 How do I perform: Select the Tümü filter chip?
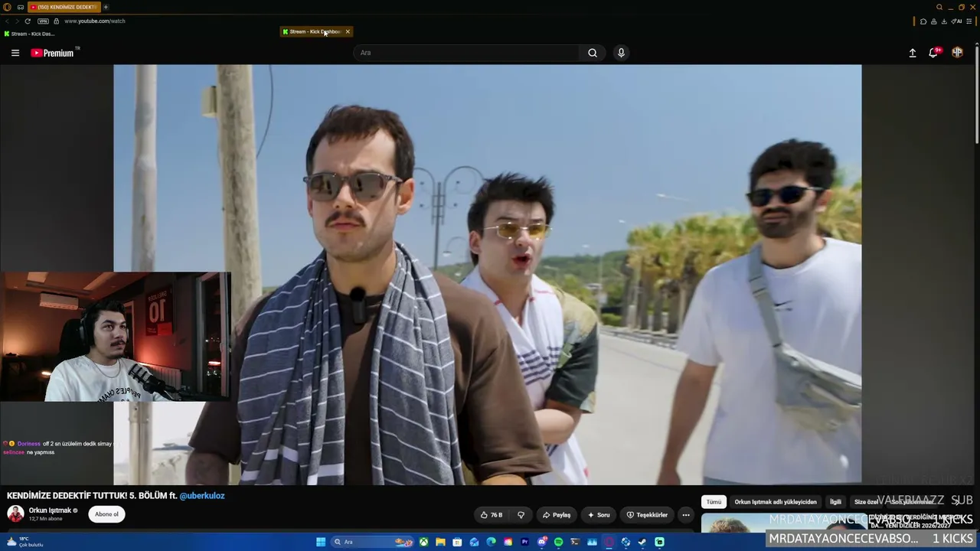click(x=714, y=502)
